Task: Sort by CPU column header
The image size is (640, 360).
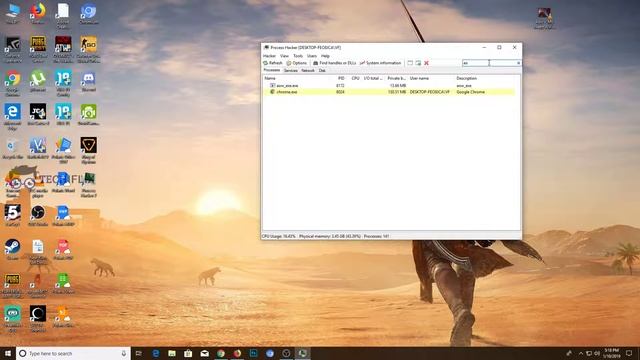Action: click(355, 78)
